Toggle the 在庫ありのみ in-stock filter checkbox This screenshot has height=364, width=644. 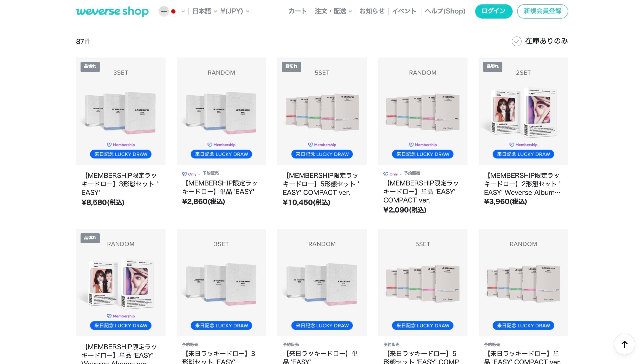(x=516, y=41)
